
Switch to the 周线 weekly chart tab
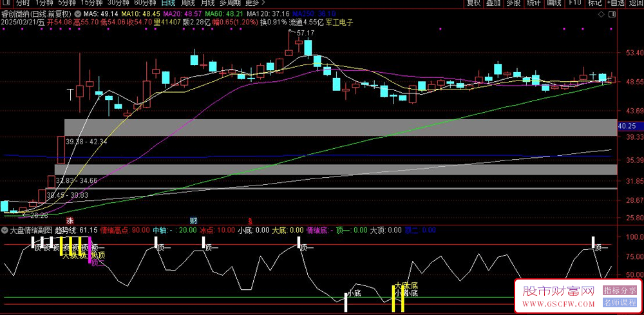pyautogui.click(x=188, y=3)
